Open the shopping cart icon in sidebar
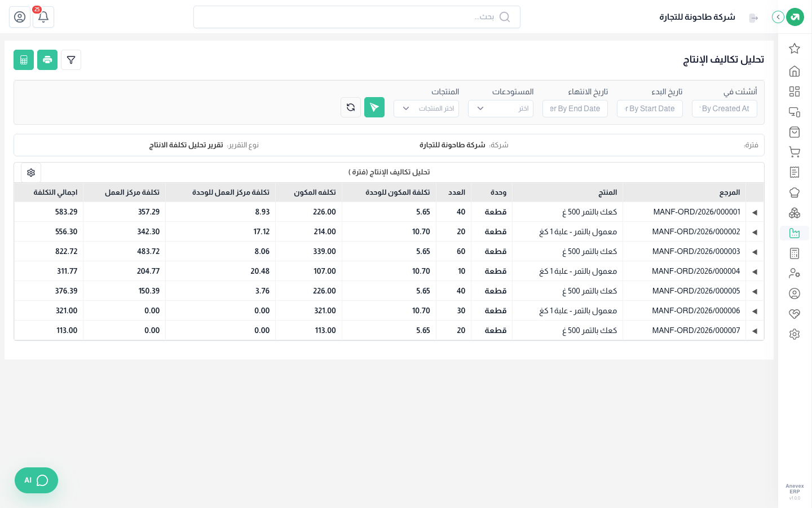The height and width of the screenshot is (508, 812). click(x=795, y=152)
